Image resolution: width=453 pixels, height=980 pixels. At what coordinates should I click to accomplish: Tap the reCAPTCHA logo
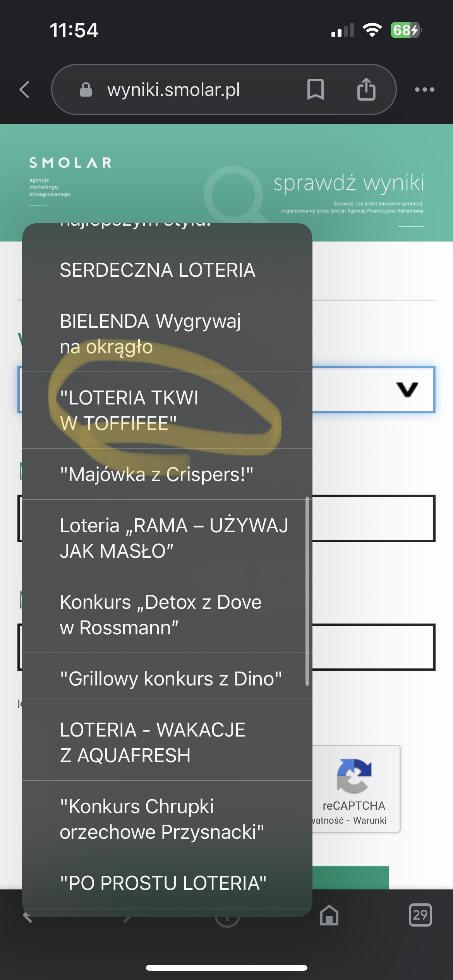(x=354, y=776)
